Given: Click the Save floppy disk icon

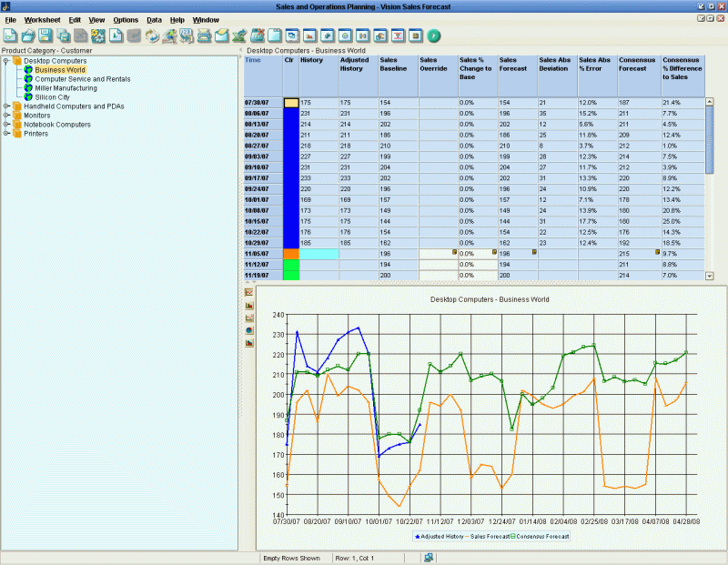Looking at the screenshot, I should click(x=45, y=35).
